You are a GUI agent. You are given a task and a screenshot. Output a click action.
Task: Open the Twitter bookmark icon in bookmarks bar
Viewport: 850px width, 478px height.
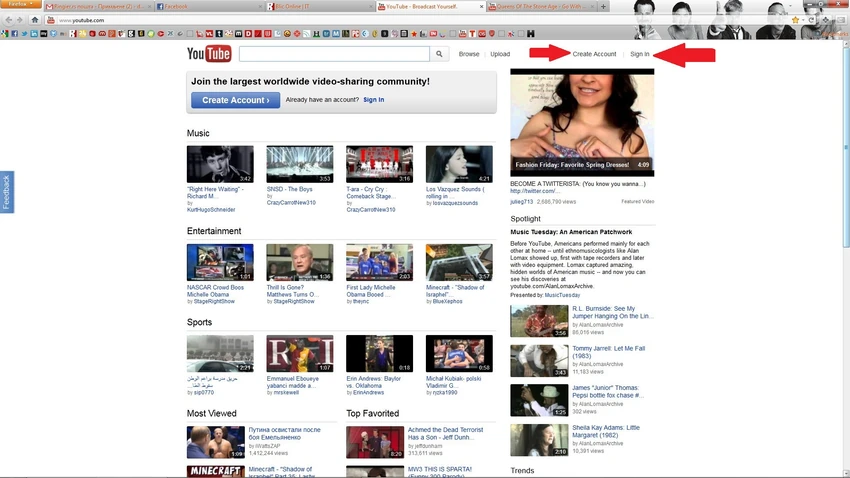24,34
